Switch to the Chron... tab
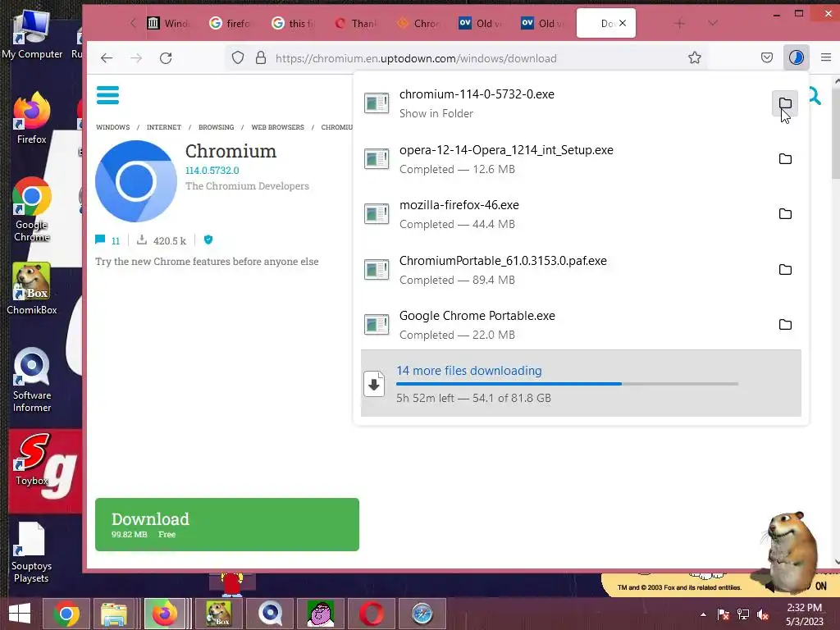 pos(418,23)
